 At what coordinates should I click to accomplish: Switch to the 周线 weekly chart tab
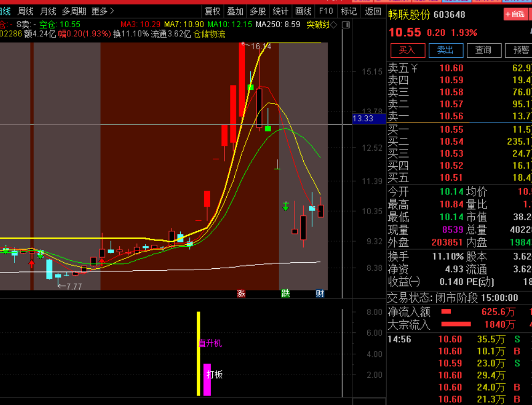click(26, 11)
